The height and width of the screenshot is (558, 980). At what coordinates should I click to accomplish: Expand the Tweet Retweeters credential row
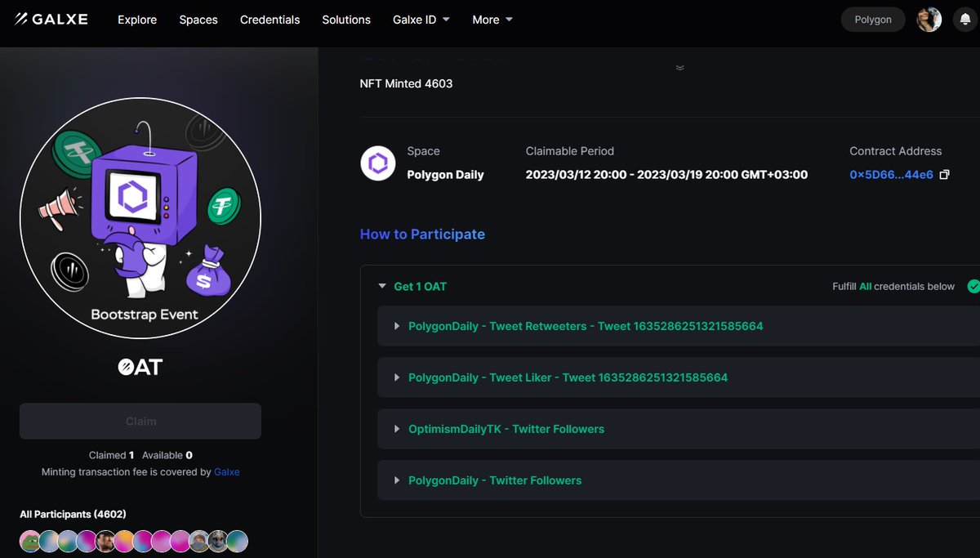[x=679, y=326]
